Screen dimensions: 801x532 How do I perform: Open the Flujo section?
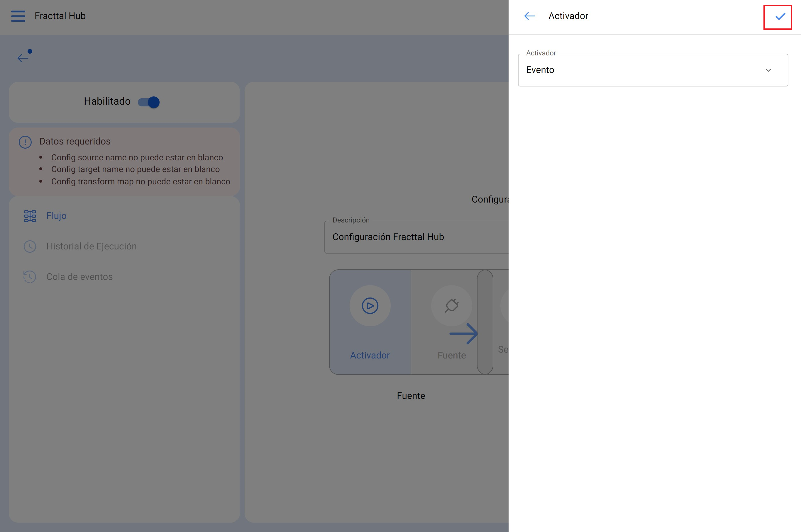124,216
